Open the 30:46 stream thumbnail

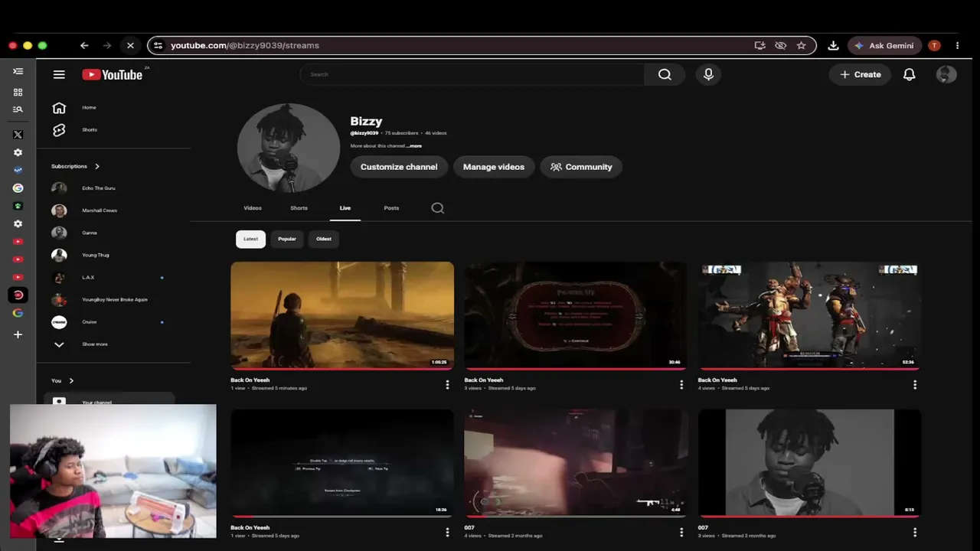[x=576, y=316]
